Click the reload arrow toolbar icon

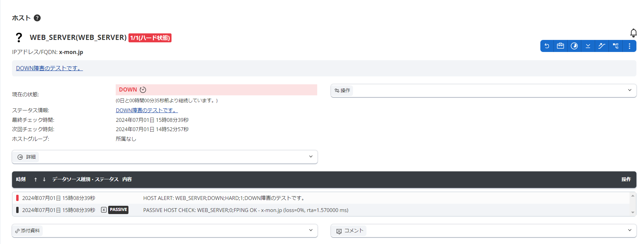[x=547, y=46]
